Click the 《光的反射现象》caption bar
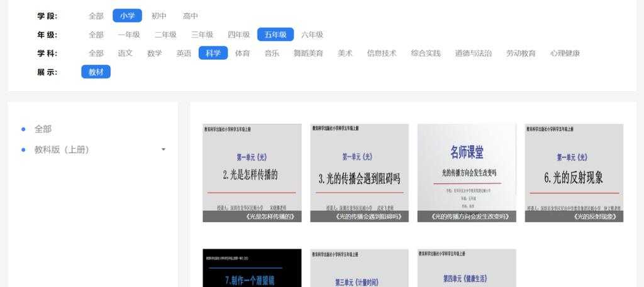This screenshot has height=287, width=644. (x=574, y=217)
